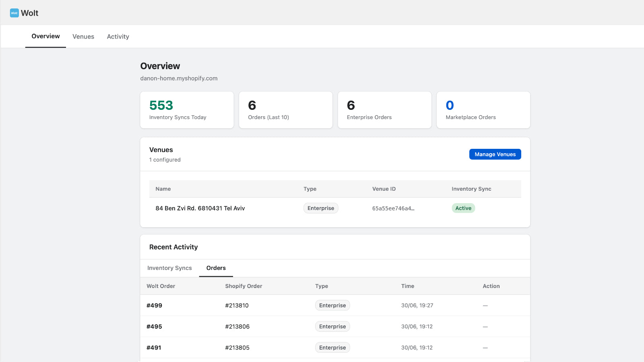Click the Active inventory sync badge

click(463, 208)
